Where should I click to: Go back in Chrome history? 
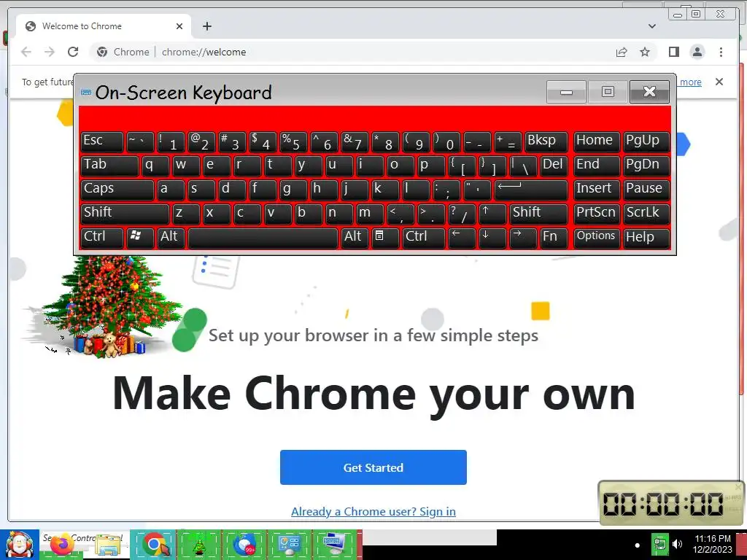click(x=26, y=52)
